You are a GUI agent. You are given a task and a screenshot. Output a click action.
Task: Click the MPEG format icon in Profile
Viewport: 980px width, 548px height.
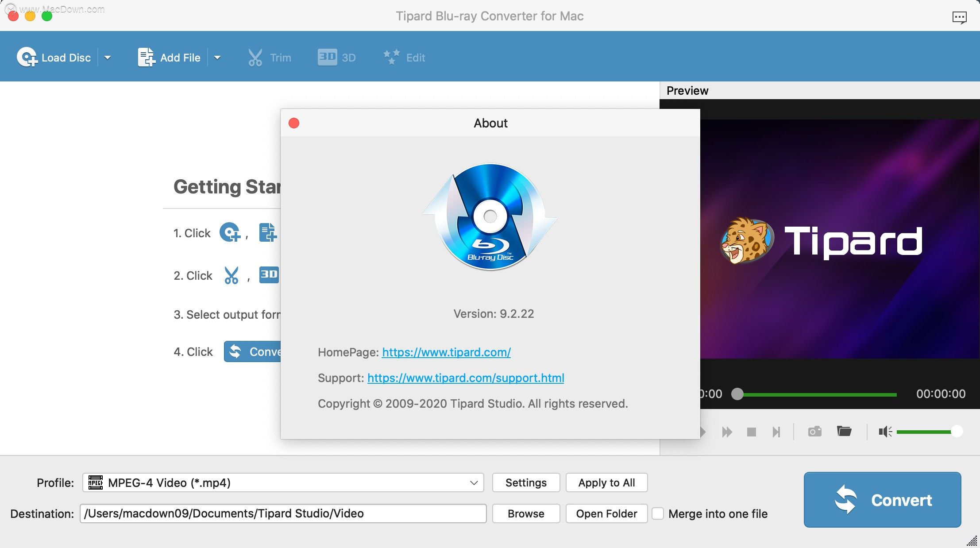click(95, 482)
